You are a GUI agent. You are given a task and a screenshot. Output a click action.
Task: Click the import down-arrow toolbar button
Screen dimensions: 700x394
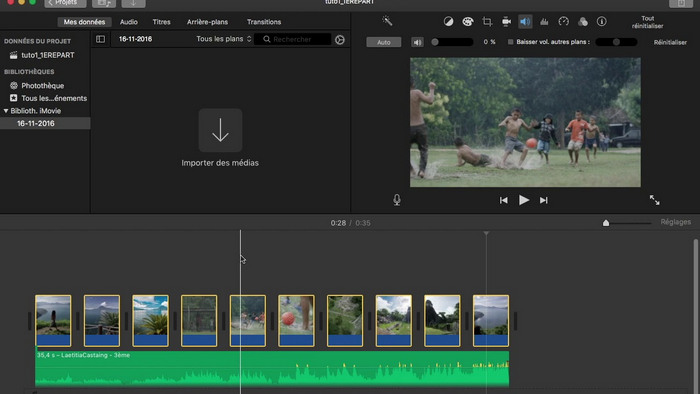133,3
